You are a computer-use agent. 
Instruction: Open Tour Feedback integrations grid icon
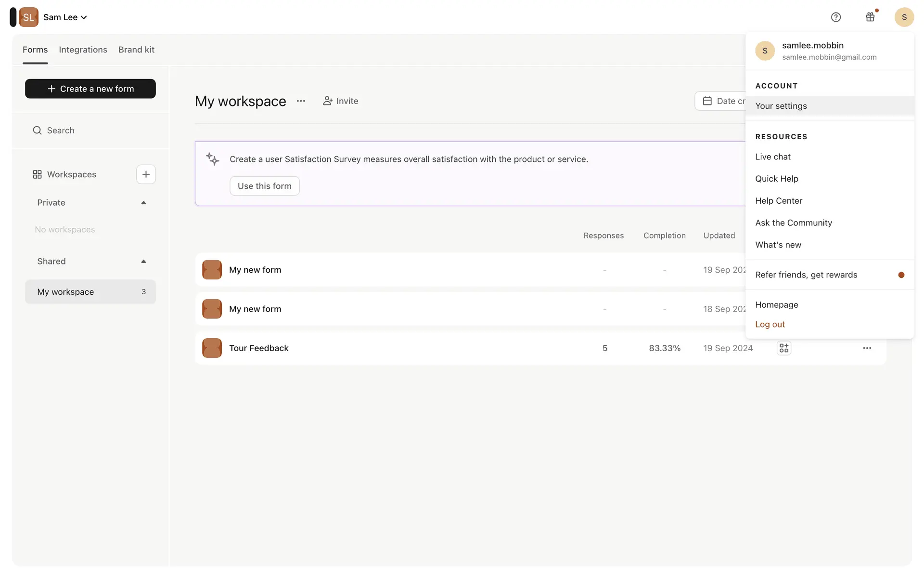pos(784,348)
